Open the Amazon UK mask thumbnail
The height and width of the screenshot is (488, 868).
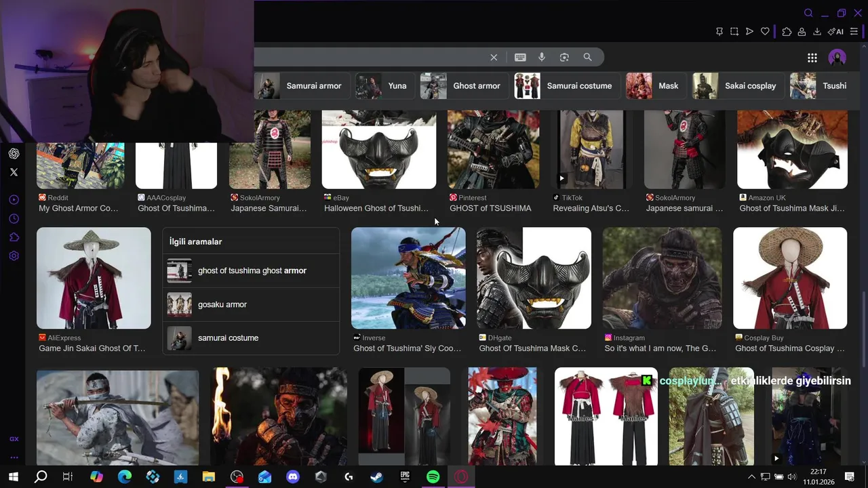[x=792, y=150]
